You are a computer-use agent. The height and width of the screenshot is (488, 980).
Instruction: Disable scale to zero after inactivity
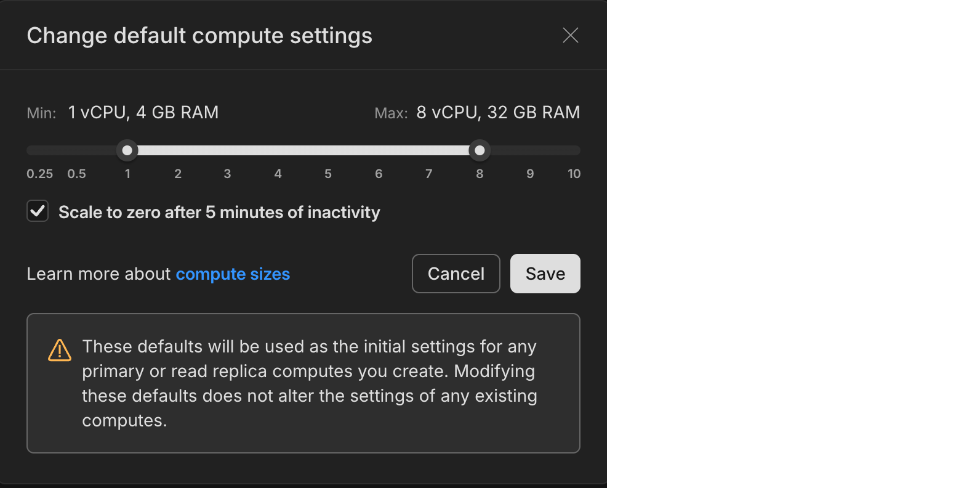(38, 211)
